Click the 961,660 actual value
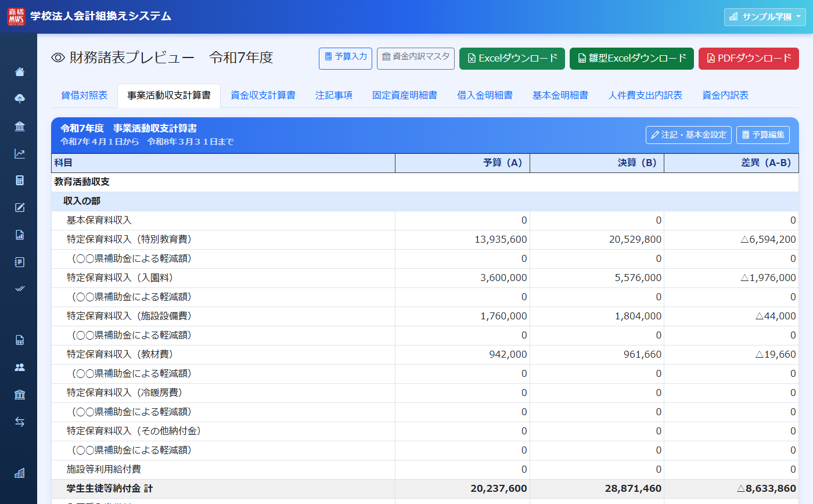The image size is (813, 504). click(642, 355)
